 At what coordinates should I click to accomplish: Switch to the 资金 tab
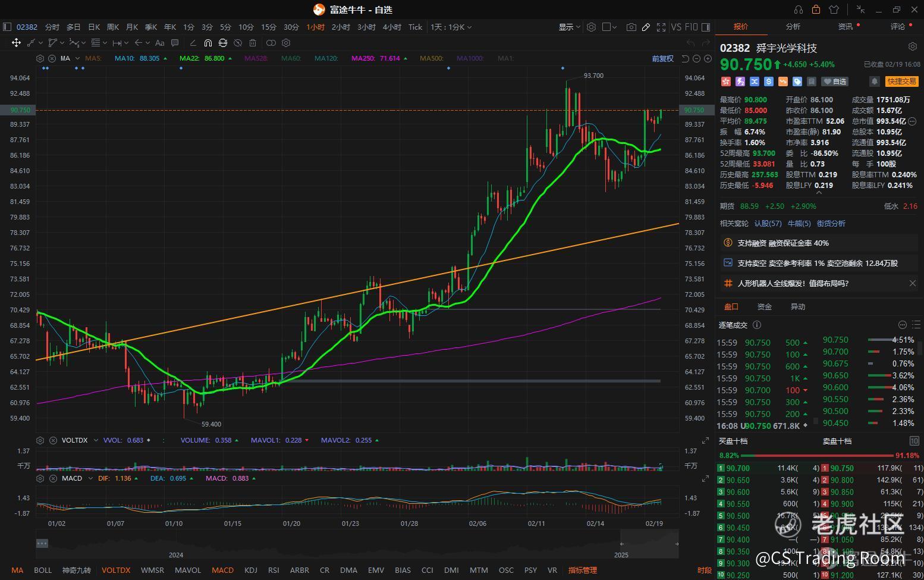[764, 306]
